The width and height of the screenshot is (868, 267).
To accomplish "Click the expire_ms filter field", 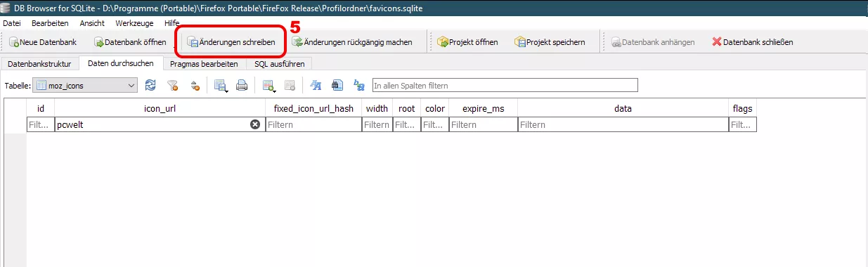I will (484, 124).
